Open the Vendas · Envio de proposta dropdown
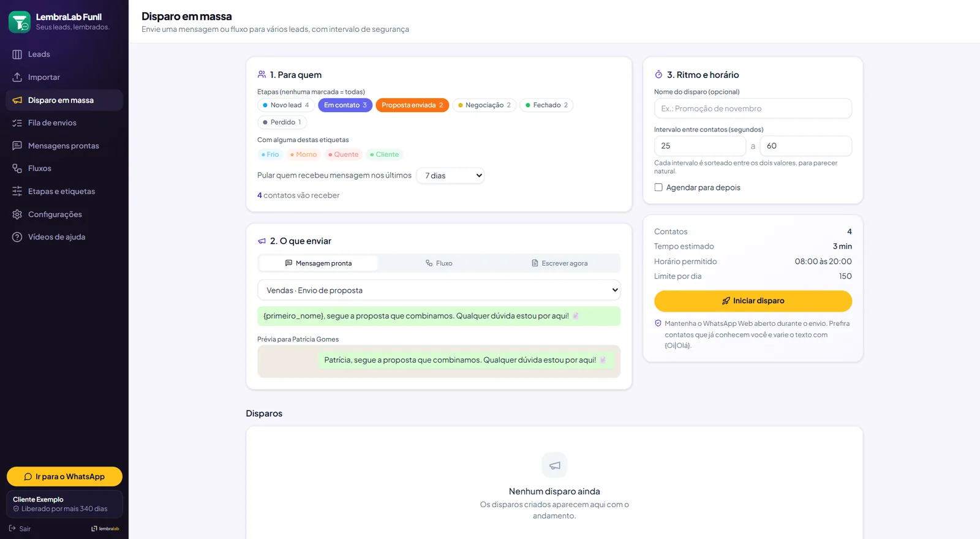The image size is (980, 539). (439, 290)
